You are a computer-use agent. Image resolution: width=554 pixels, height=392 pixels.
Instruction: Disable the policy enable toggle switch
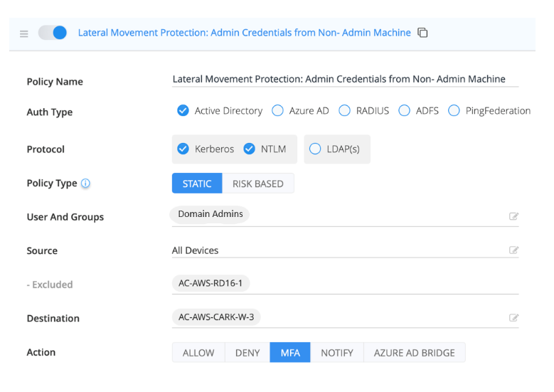(x=53, y=33)
